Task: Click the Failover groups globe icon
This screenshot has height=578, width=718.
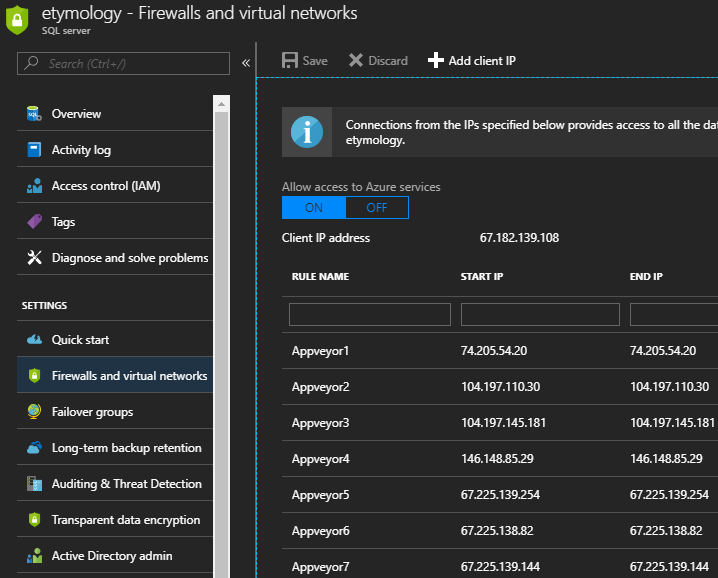Action: [34, 411]
